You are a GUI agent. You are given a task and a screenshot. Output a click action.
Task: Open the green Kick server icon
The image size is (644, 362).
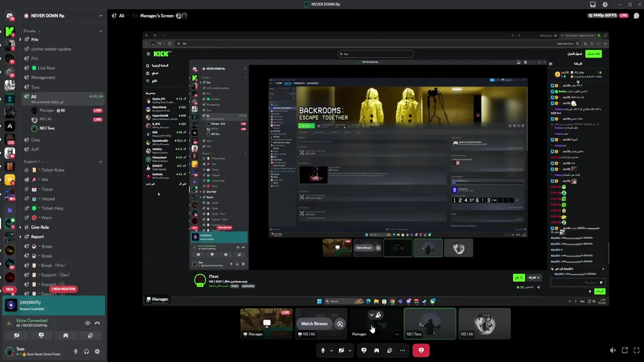[x=10, y=32]
